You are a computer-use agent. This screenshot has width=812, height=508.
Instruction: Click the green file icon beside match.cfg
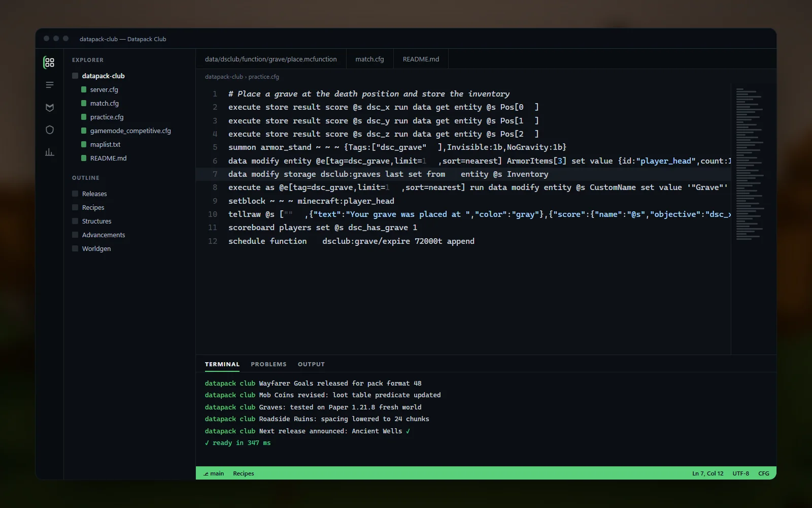(x=84, y=103)
